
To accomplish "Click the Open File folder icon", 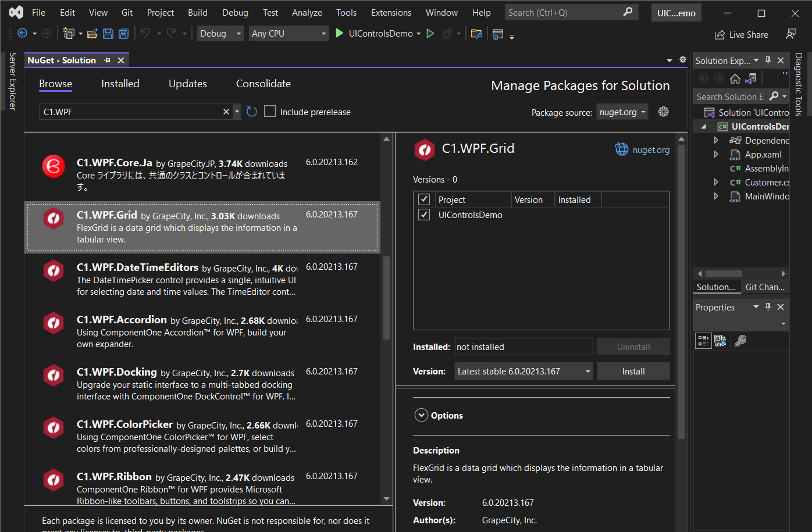I will click(92, 34).
